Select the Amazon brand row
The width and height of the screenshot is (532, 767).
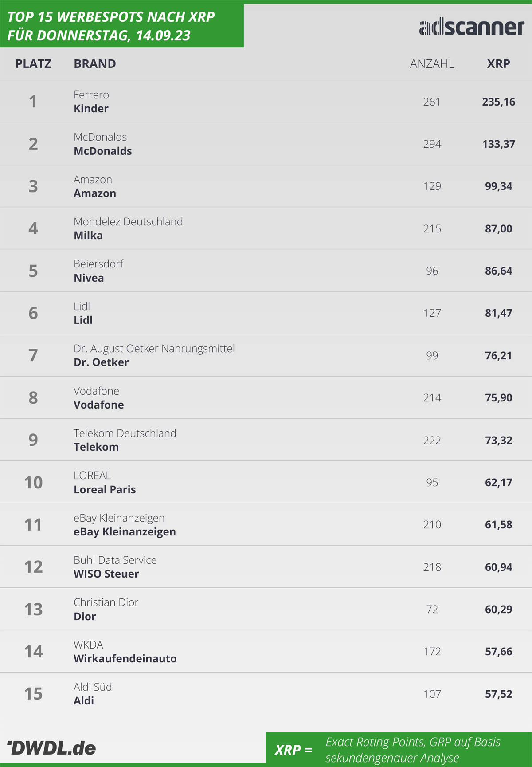tap(266, 186)
